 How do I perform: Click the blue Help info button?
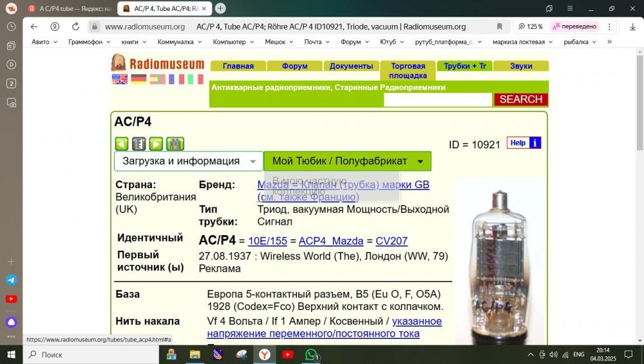[x=524, y=143]
